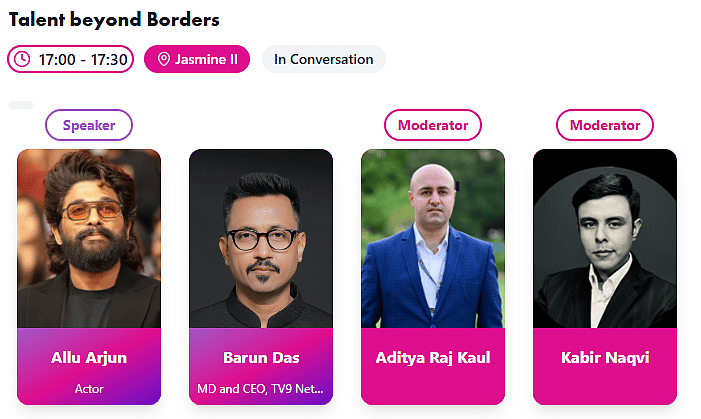
Task: Click the location pin icon on Jasmine II
Action: click(164, 59)
